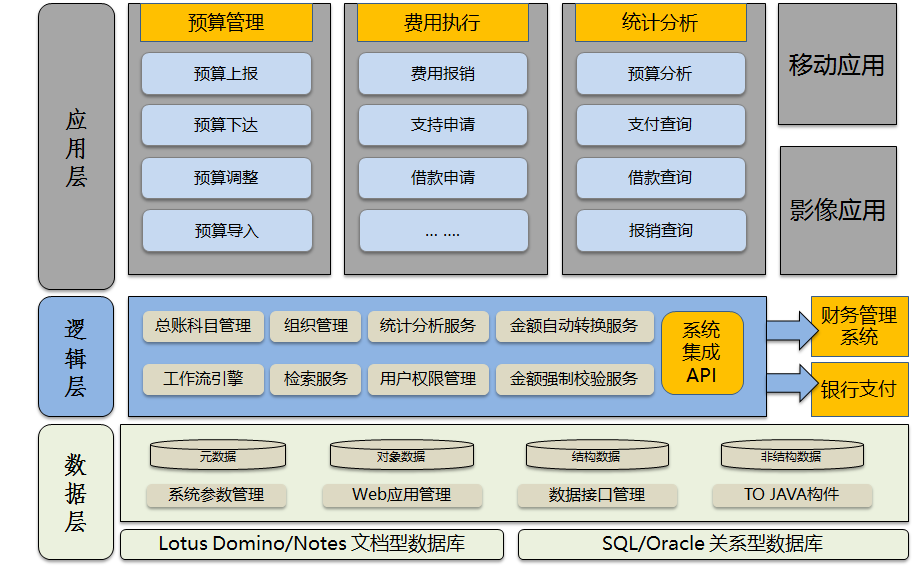914x573 pixels.
Task: Switch to the 费用执行 header
Action: (442, 22)
